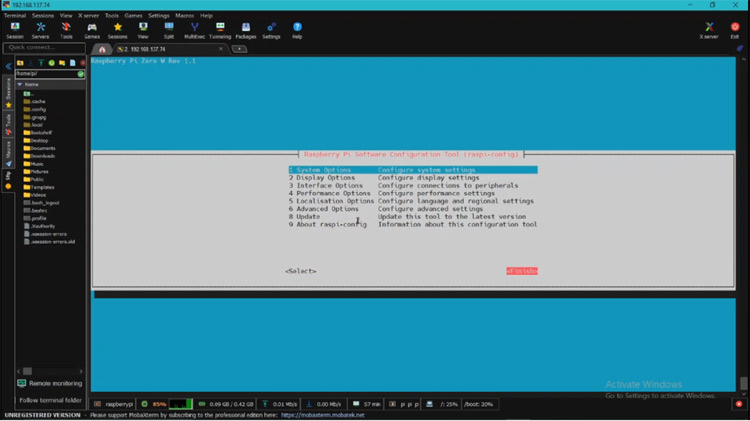Create a new file in SFTP panel
The width and height of the screenshot is (750, 421).
click(72, 63)
